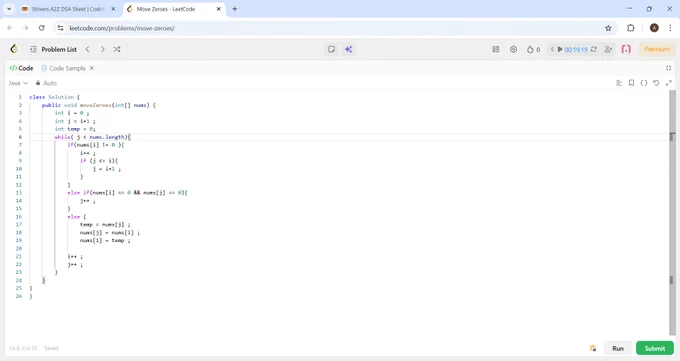Go to the next problem arrow
The image size is (680, 361).
(102, 49)
